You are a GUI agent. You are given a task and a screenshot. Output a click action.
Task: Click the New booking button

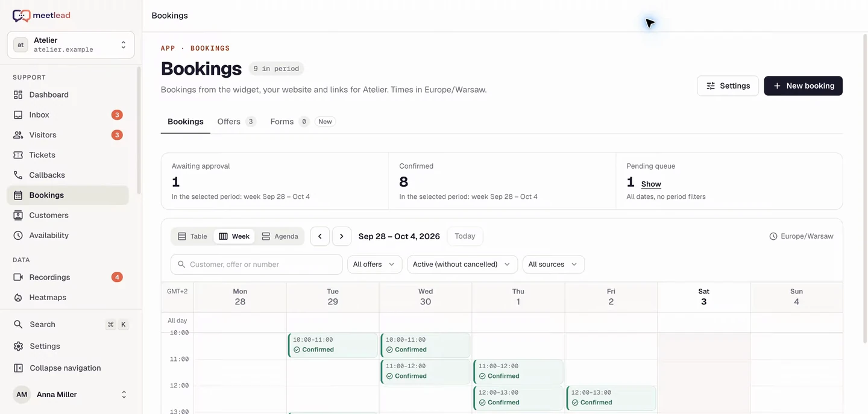tap(803, 86)
